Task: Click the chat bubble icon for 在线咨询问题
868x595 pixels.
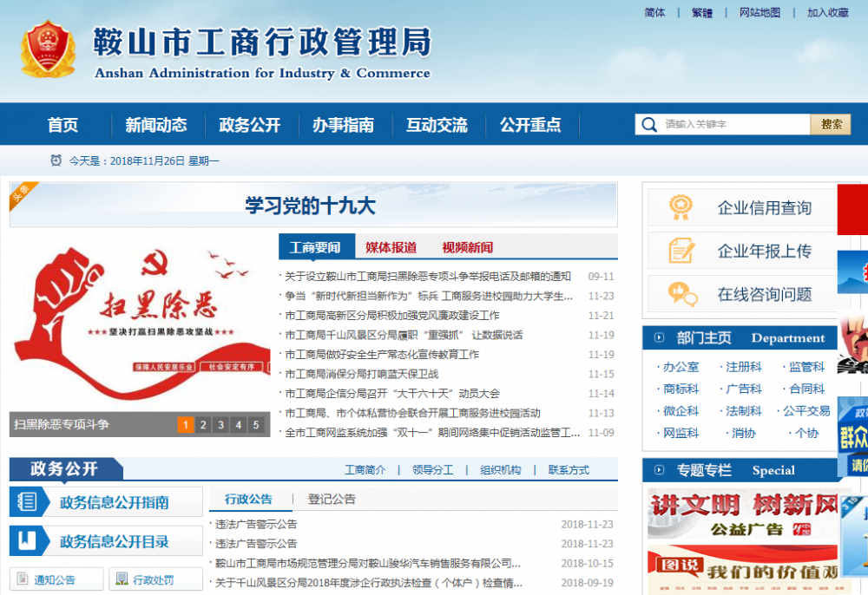Action: point(681,295)
